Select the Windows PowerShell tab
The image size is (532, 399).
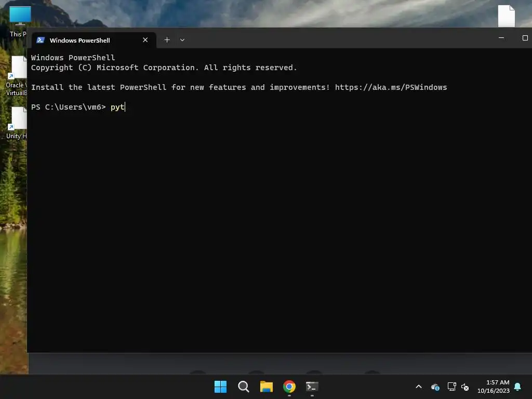94,40
